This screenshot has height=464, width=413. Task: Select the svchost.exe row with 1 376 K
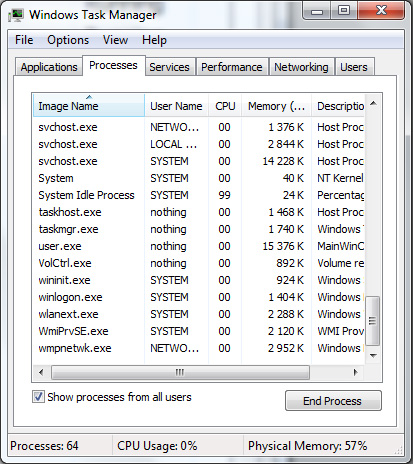pos(199,127)
